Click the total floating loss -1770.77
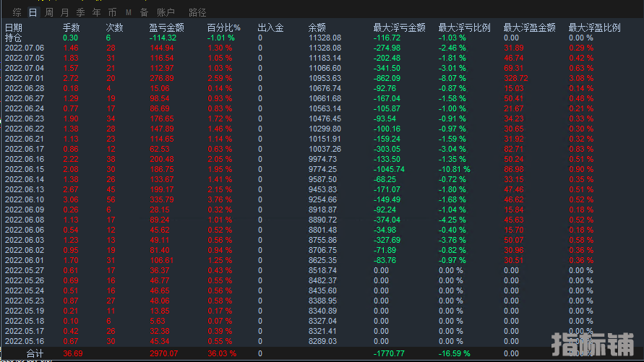Viewport: 644px width, 362px height. [389, 354]
